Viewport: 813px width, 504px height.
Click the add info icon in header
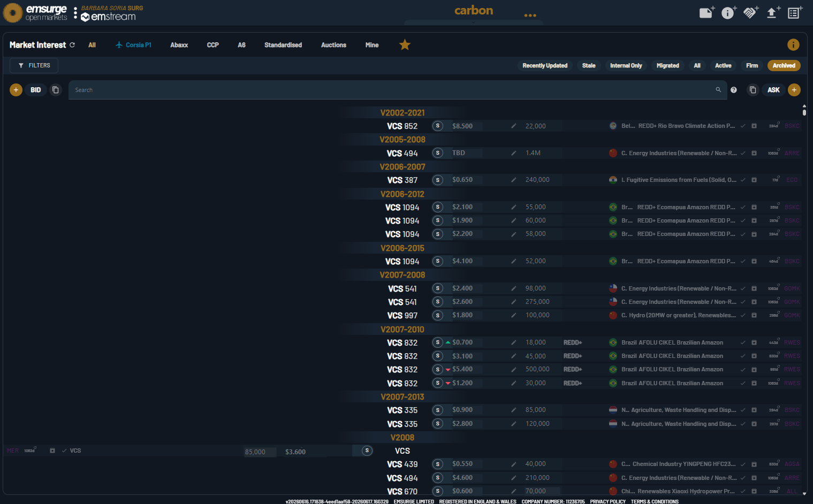pyautogui.click(x=728, y=12)
